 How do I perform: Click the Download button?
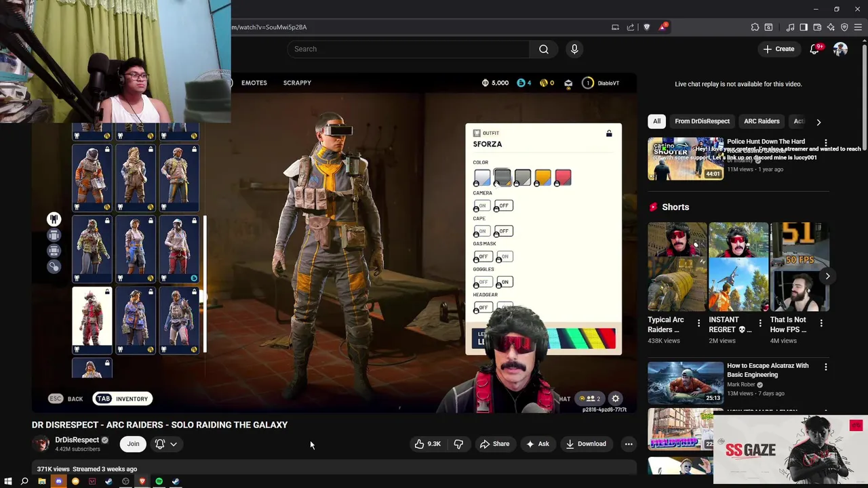pyautogui.click(x=586, y=444)
